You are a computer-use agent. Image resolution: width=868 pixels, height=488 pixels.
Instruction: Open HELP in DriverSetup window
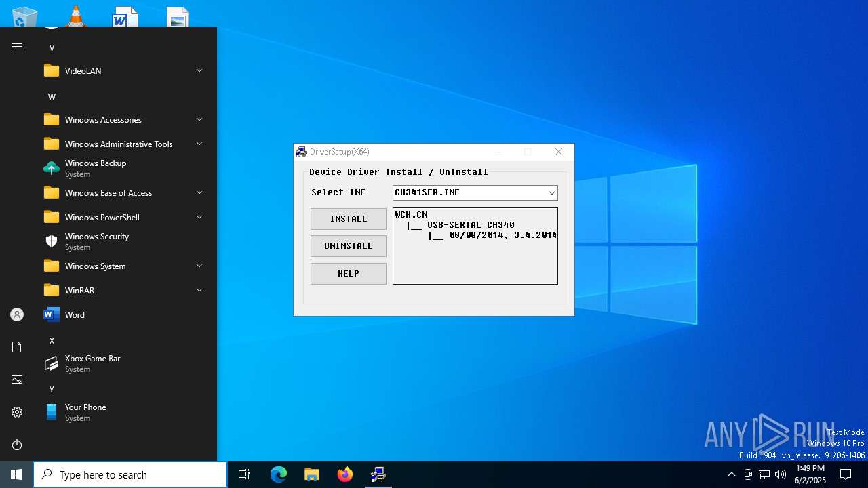coord(348,274)
